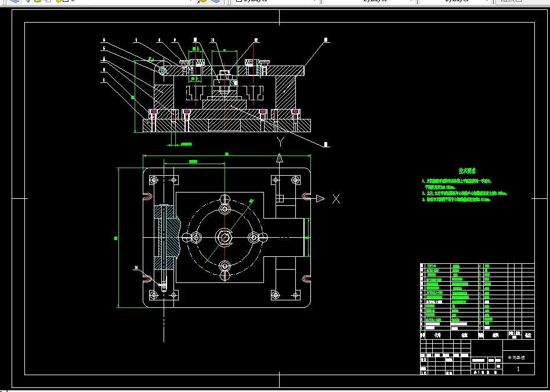Select the small square below the upper-right dowel pin
Screen dimensions: 550x392
click(x=280, y=199)
